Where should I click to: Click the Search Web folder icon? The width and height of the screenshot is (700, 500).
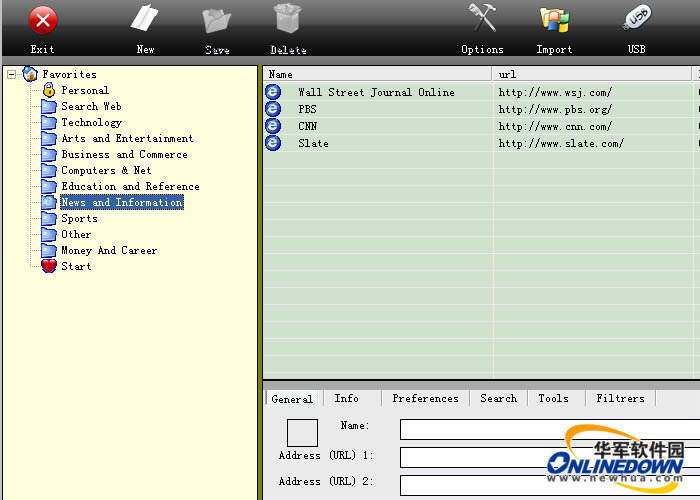click(x=49, y=106)
